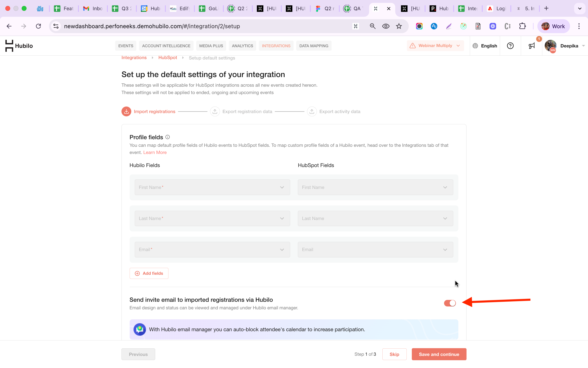Open the DATA MAPPING tab
The width and height of the screenshot is (588, 368).
click(314, 46)
